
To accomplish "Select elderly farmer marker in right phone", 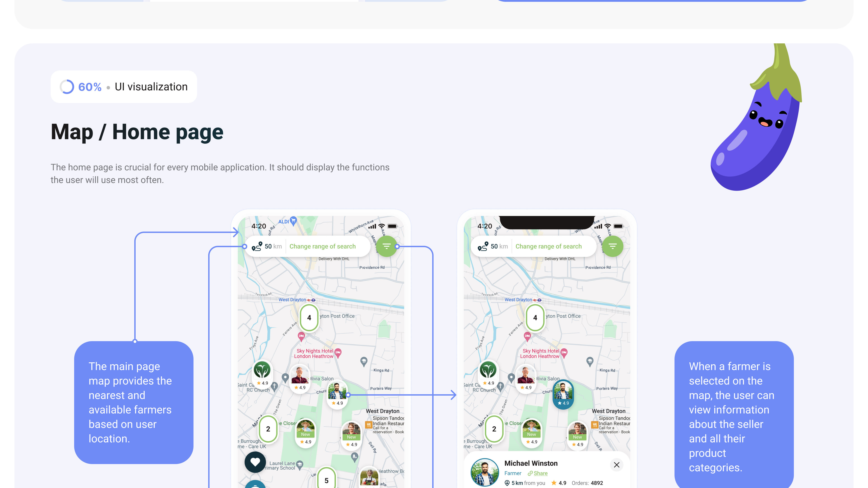I will point(526,379).
